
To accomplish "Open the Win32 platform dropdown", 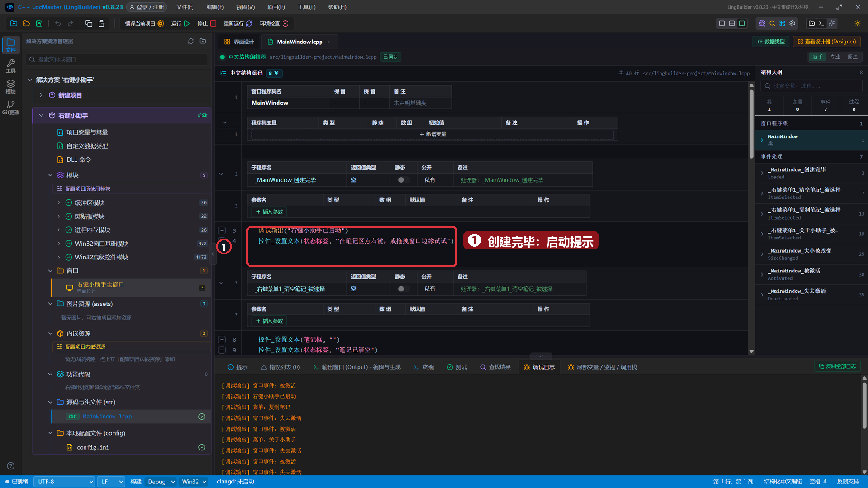I will coord(194,482).
